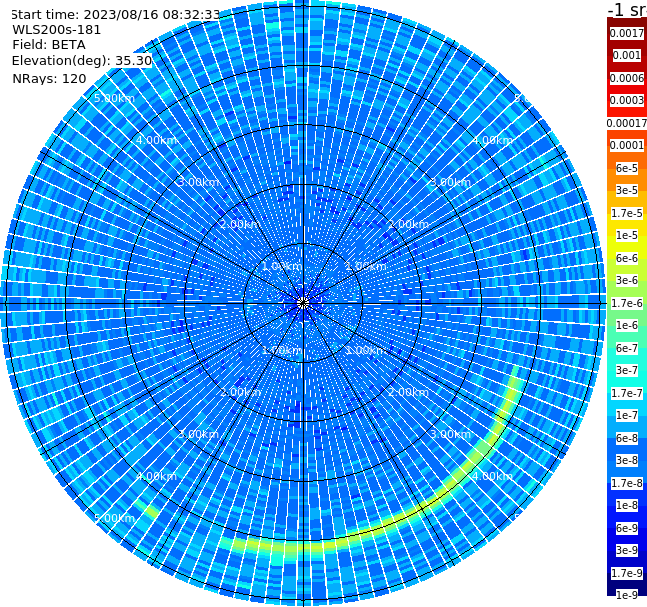Select the northeast "3.00km" range ring label
The image size is (647, 607).
pyautogui.click(x=450, y=182)
